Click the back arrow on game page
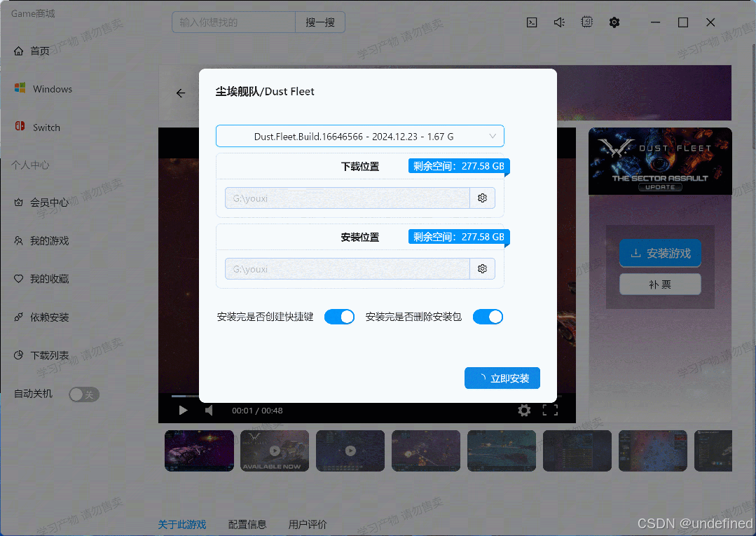756x536 pixels. (181, 93)
